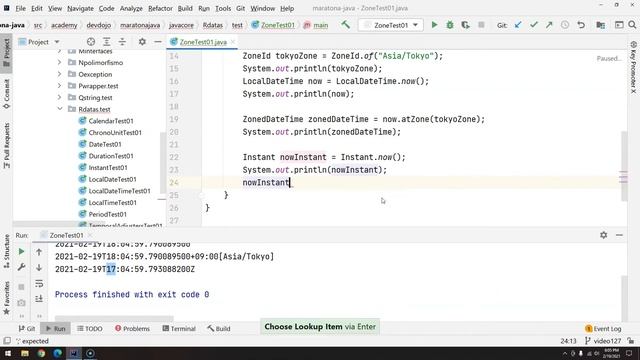Viewport: 640px width, 360px height.
Task: Run with coverage icon in toolbar
Action: [465, 25]
